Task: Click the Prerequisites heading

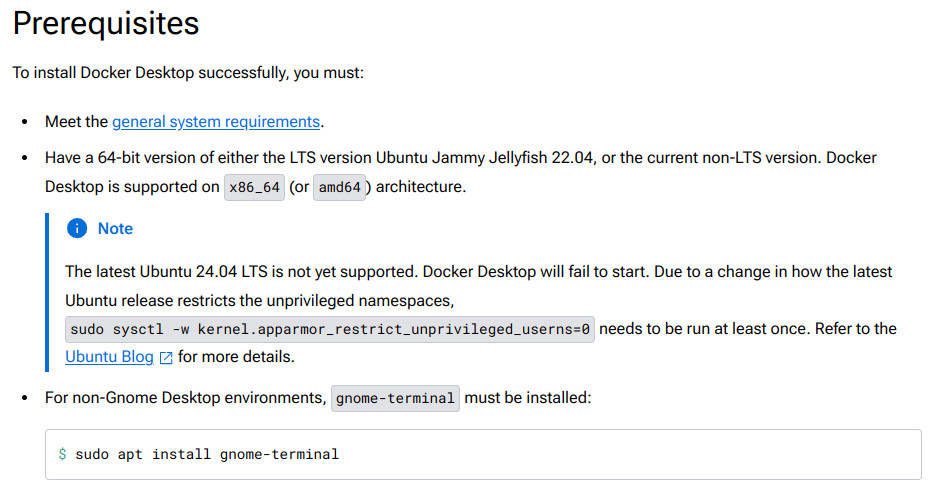Action: [106, 23]
